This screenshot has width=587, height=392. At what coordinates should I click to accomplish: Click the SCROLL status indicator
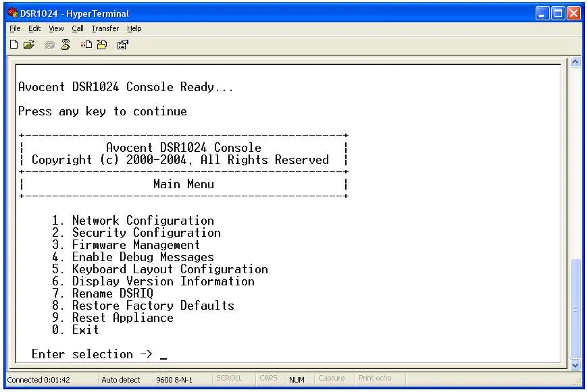(x=229, y=378)
